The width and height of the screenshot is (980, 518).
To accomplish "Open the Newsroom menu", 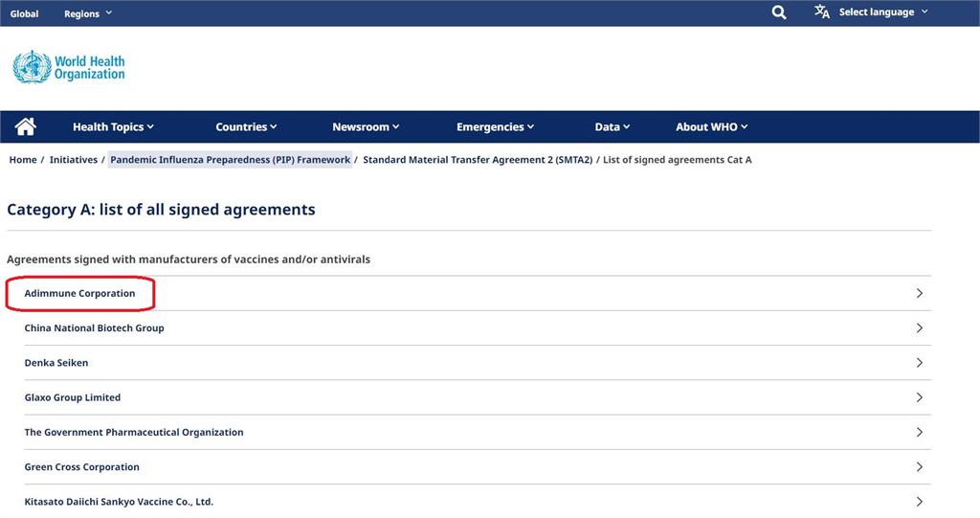I will click(x=366, y=127).
